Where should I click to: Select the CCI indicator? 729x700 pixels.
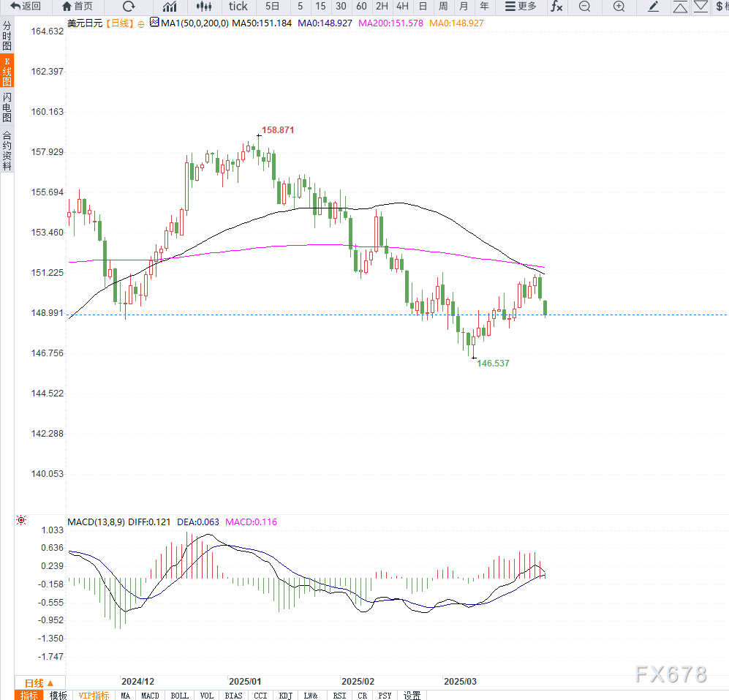tap(260, 696)
